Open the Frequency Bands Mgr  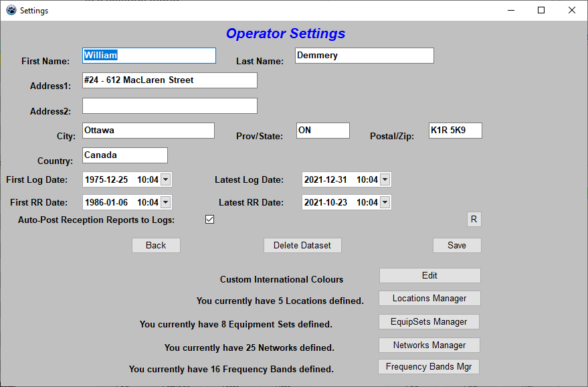(x=428, y=367)
